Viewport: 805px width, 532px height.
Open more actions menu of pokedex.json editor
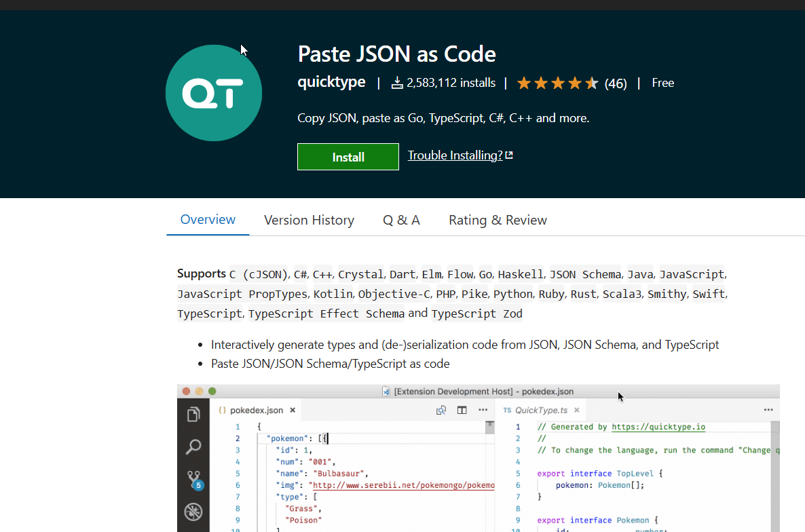(x=483, y=409)
